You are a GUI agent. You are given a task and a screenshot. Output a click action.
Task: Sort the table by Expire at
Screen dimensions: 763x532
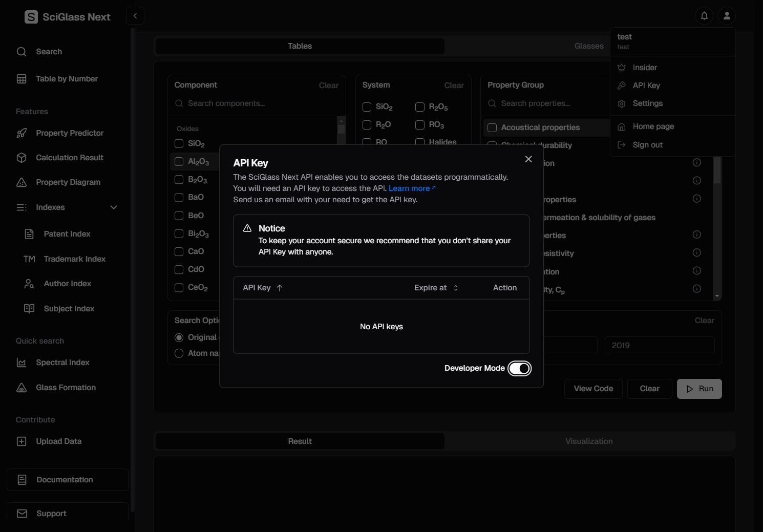coord(436,288)
